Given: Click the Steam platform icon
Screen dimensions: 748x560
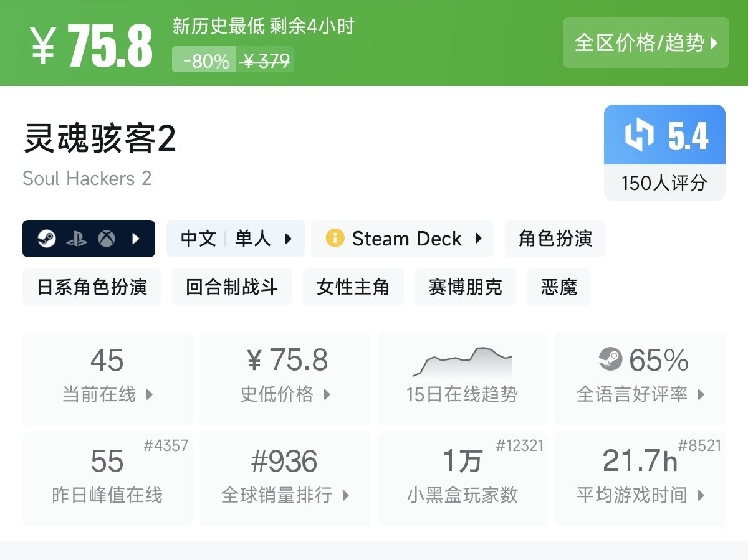Looking at the screenshot, I should point(47,239).
